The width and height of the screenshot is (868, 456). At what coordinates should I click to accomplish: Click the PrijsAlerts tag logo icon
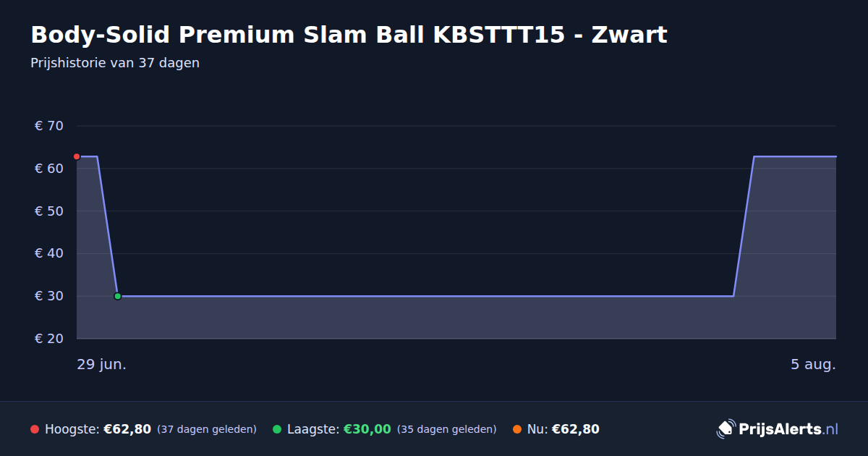coord(726,429)
